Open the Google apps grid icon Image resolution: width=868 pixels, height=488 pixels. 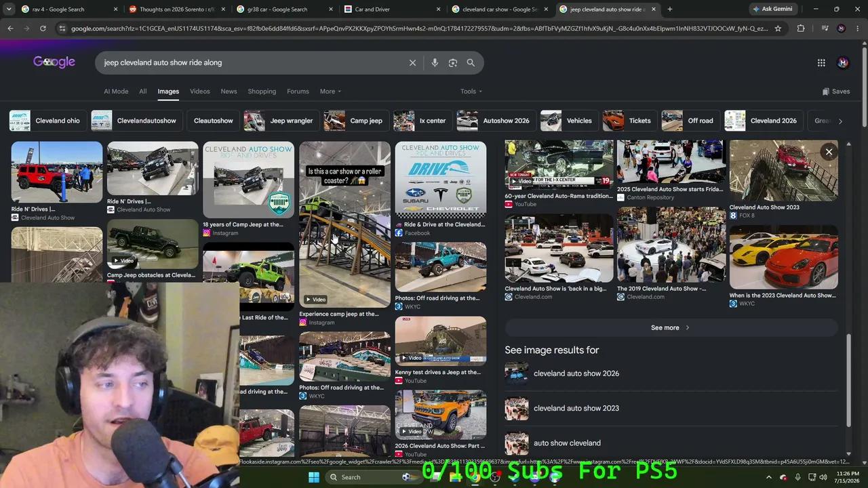pyautogui.click(x=821, y=62)
